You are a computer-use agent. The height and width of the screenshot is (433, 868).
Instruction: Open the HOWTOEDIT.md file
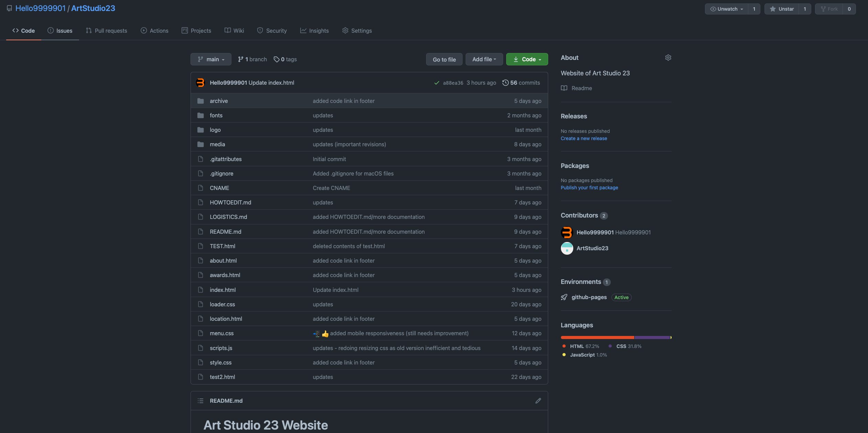pyautogui.click(x=230, y=202)
